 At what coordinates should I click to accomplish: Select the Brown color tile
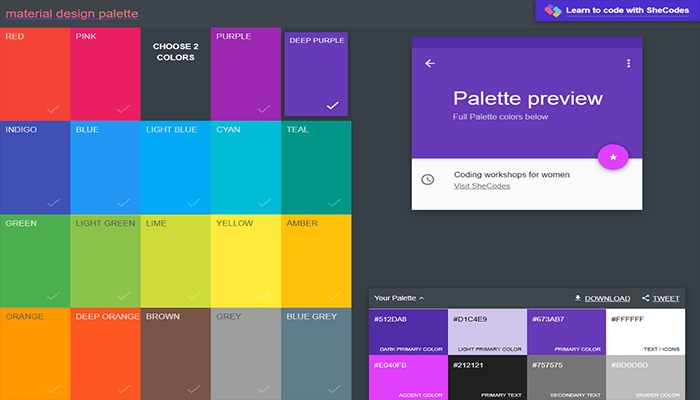[175, 354]
